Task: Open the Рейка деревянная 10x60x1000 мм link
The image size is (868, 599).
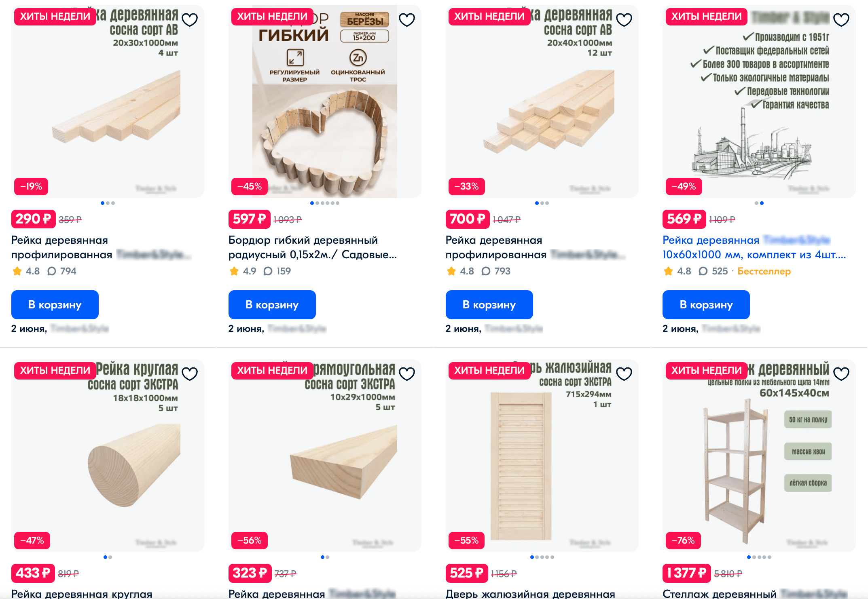Action: pyautogui.click(x=754, y=247)
